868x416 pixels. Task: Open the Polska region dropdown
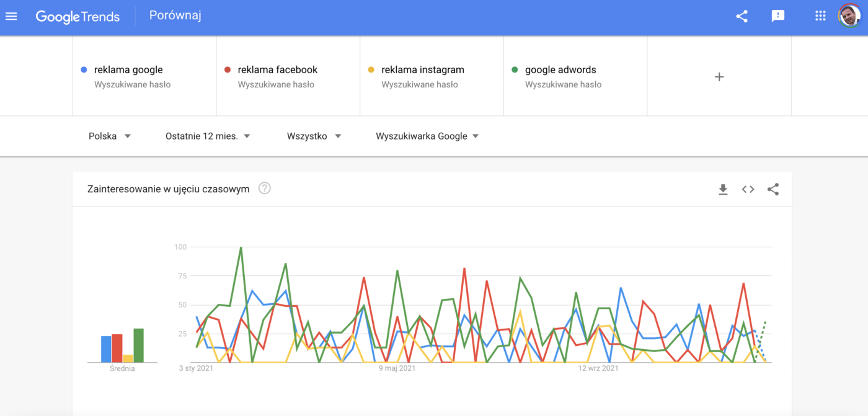(110, 136)
